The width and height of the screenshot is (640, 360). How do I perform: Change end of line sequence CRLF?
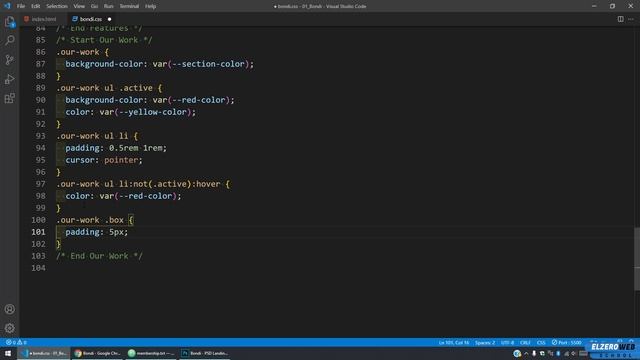click(x=525, y=342)
